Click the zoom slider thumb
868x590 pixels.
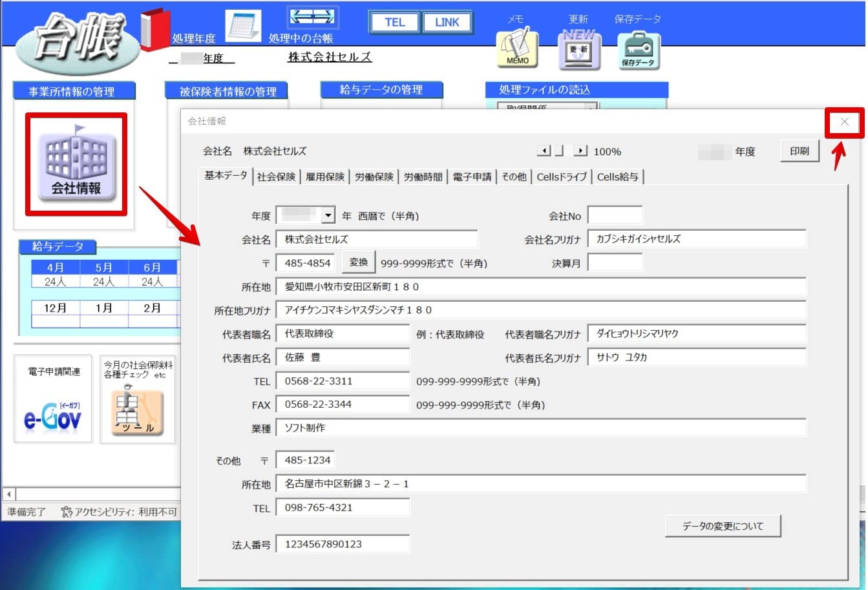click(x=559, y=151)
